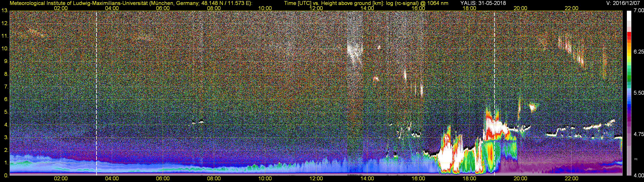Viewport: 644px width, 182px height.
Task: Click the '9.' height axis label
Action: [x=6, y=61]
